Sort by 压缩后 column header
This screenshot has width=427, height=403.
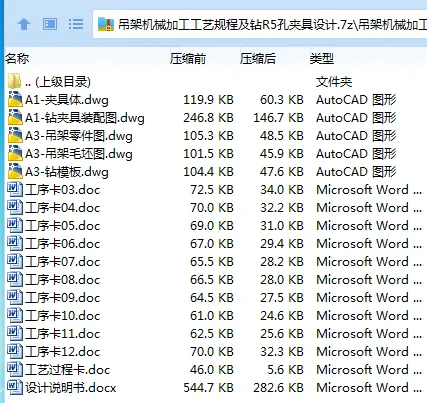click(x=258, y=59)
